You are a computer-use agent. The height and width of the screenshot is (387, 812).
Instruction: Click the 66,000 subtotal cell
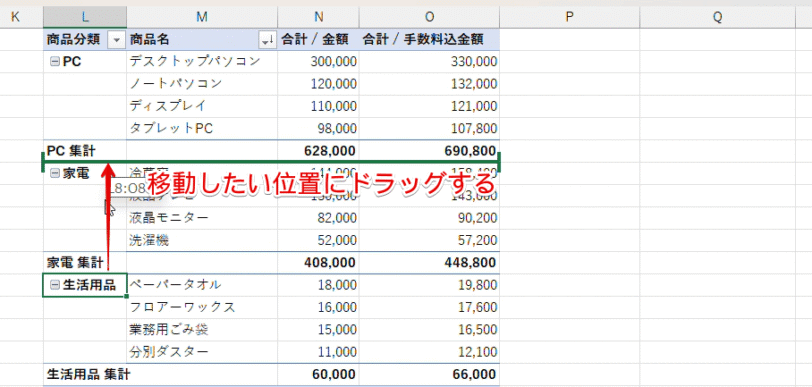point(429,375)
